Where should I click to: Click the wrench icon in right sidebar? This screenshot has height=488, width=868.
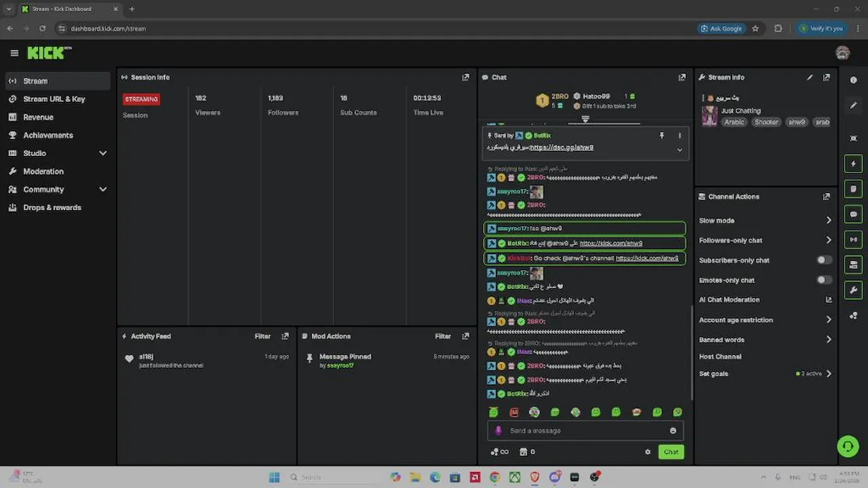853,290
